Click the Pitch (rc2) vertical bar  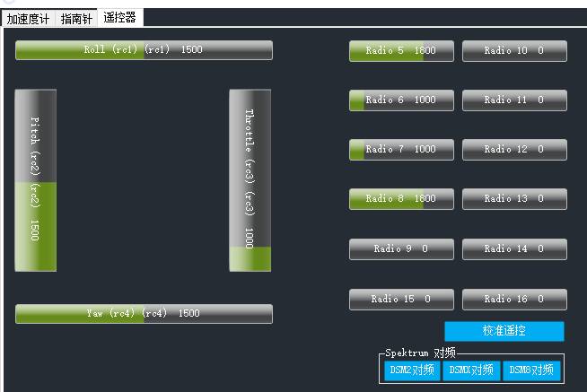point(36,179)
